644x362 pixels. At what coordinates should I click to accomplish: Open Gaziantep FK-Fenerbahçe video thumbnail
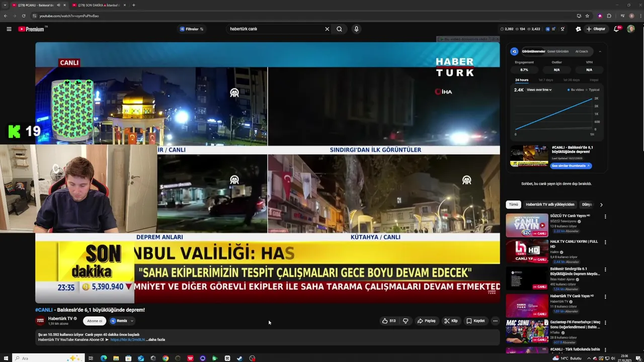(527, 331)
